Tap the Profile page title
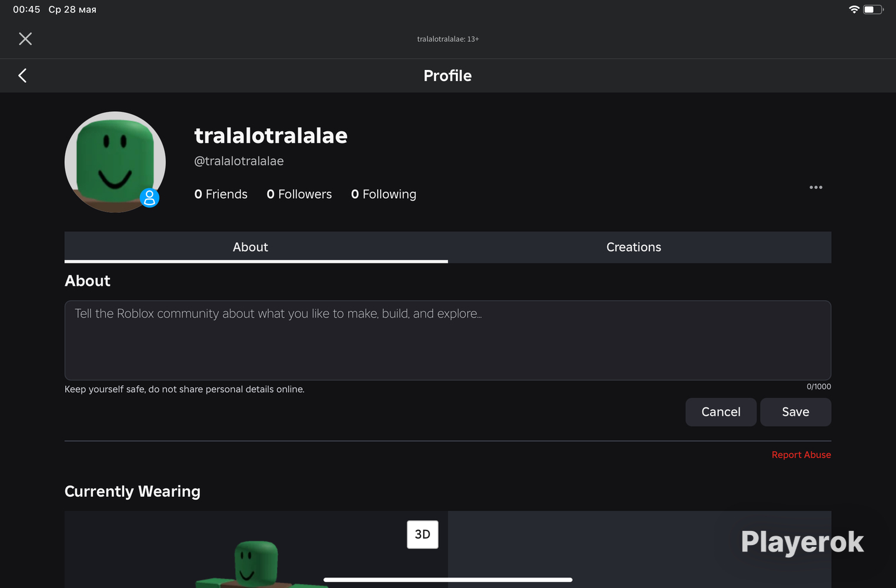Viewport: 896px width, 588px height. (448, 76)
